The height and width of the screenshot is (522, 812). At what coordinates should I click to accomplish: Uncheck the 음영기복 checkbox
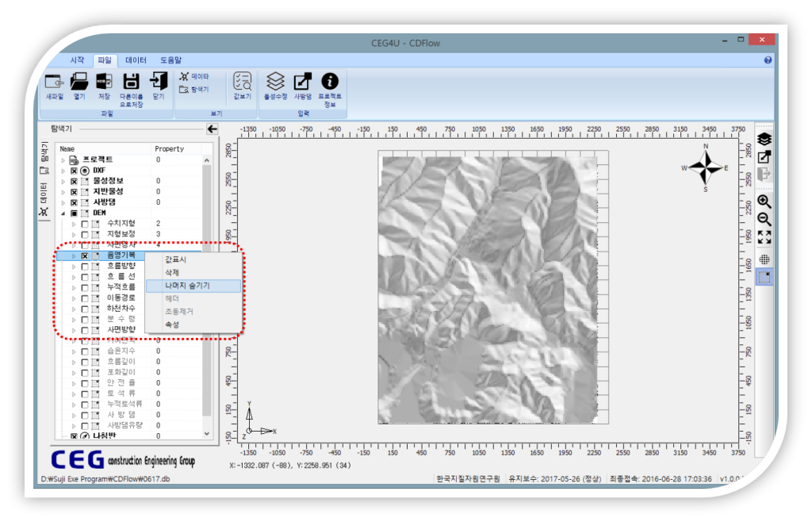click(x=84, y=255)
